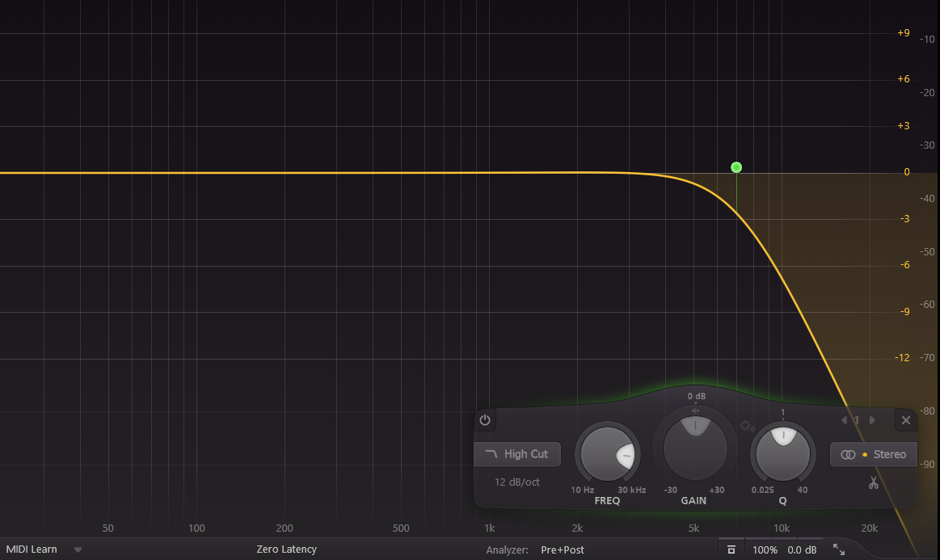Change the 12 dB/oct slope setting
This screenshot has width=940, height=560.
pyautogui.click(x=517, y=482)
